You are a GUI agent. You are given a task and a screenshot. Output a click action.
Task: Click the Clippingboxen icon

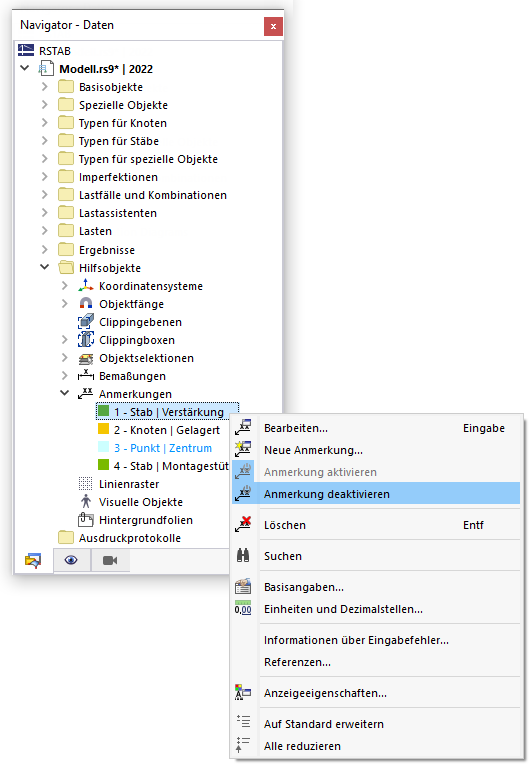[x=86, y=340]
